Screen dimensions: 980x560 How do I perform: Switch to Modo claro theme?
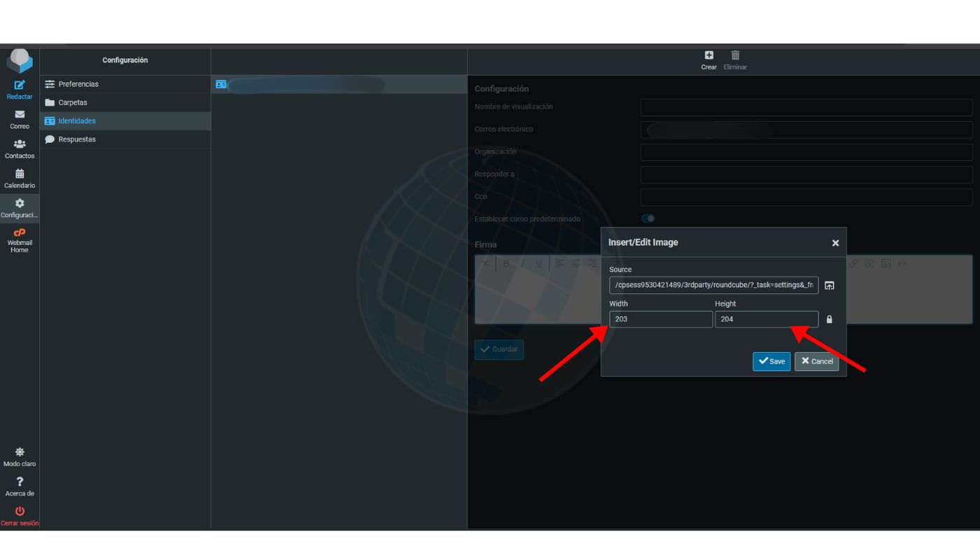click(20, 452)
